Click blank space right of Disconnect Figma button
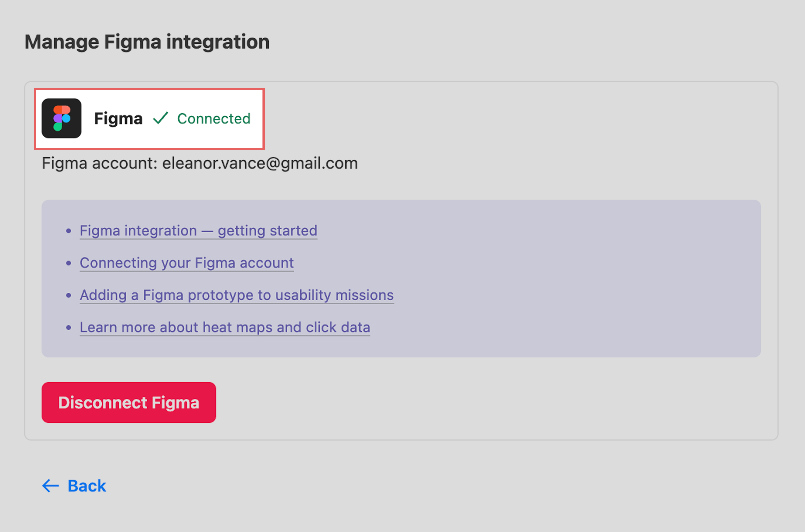The height and width of the screenshot is (532, 805). tap(475, 403)
